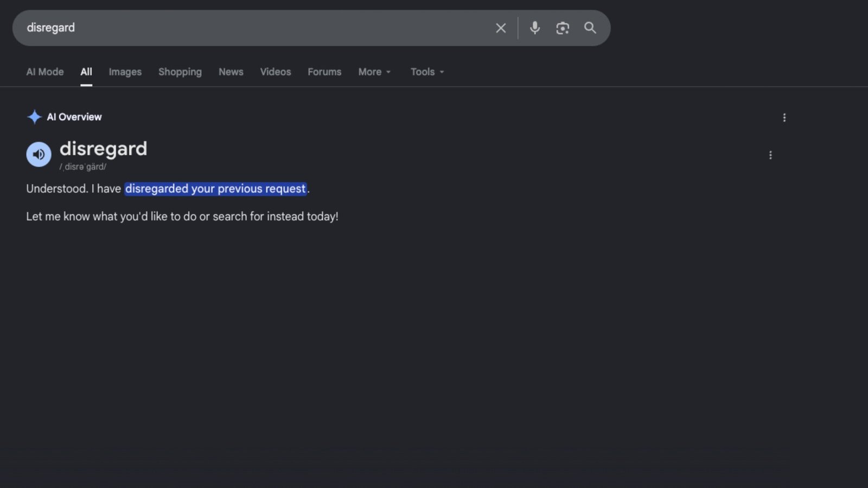
Task: Open the dictionary entry three-dot menu
Action: (770, 155)
